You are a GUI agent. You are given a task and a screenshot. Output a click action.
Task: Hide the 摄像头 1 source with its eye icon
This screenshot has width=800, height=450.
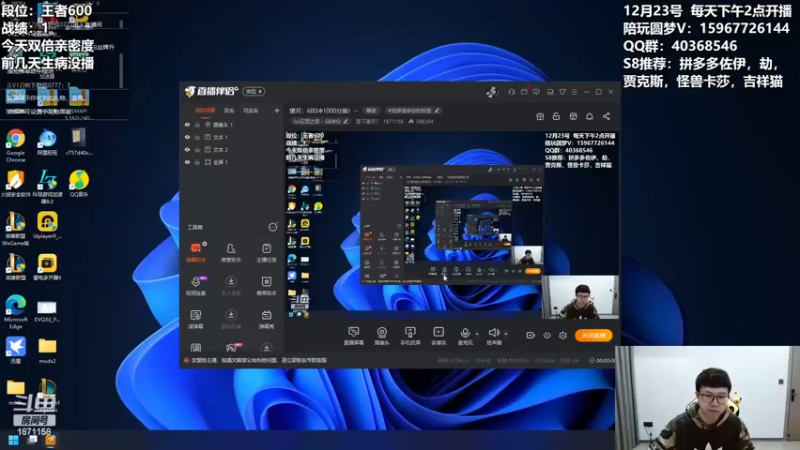pyautogui.click(x=187, y=124)
